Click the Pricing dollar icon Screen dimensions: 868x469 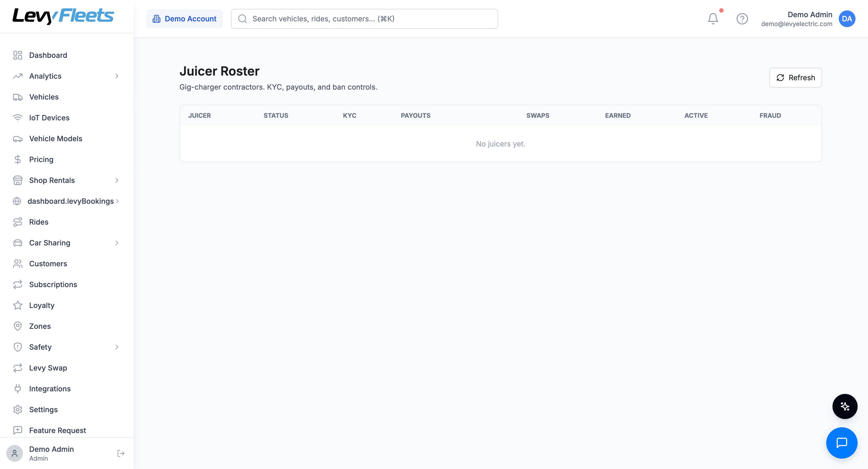tap(17, 159)
